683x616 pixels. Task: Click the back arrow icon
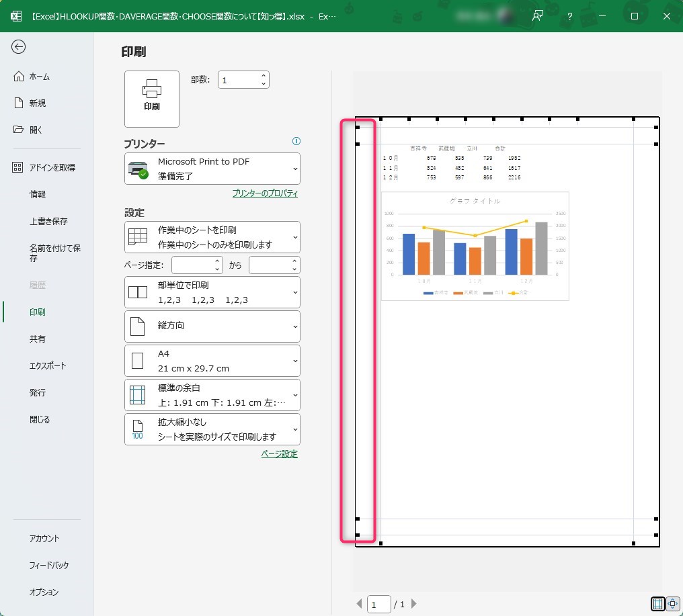19,46
